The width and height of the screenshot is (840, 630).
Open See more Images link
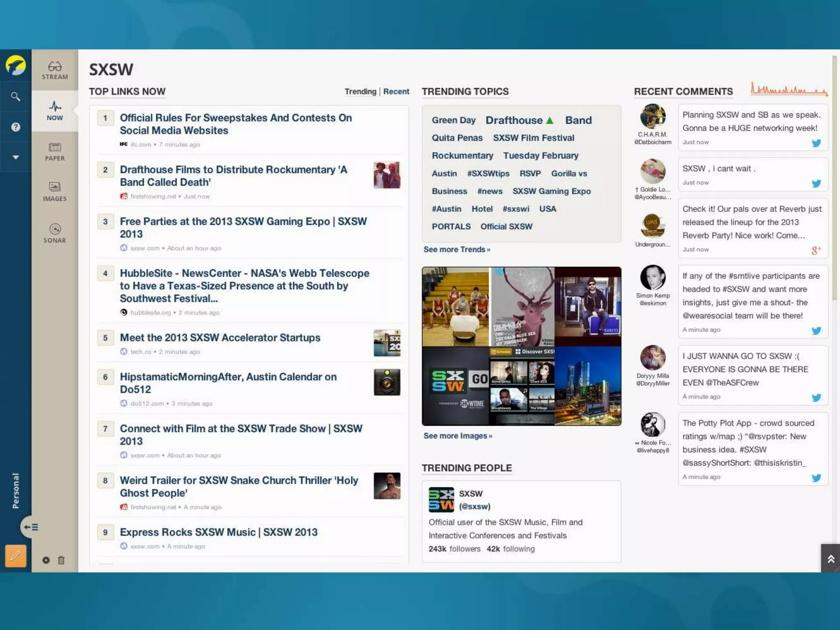click(457, 436)
